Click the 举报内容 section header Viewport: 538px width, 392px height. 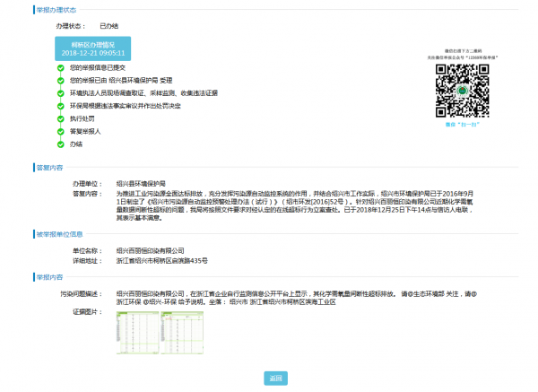tap(48, 276)
